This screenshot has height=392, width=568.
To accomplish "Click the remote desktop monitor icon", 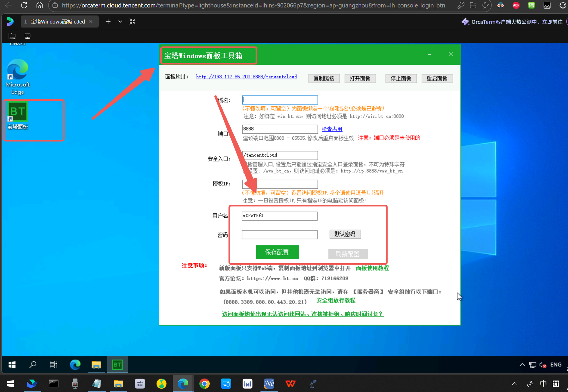I will 28,36.
